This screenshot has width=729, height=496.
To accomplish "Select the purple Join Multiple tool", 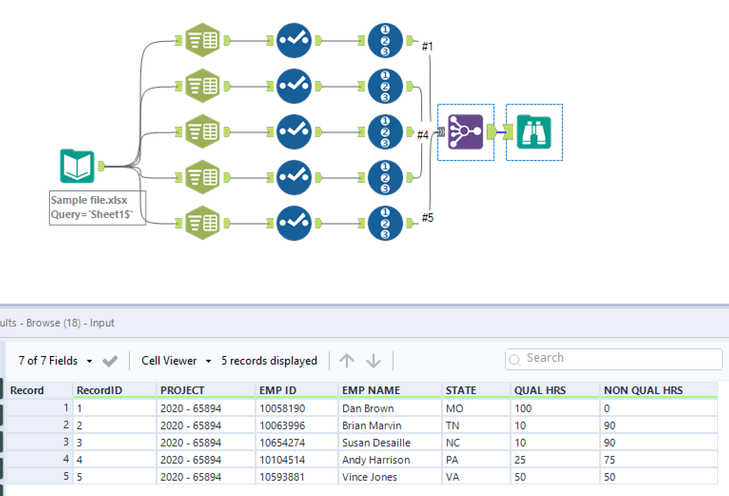I will pos(465,132).
